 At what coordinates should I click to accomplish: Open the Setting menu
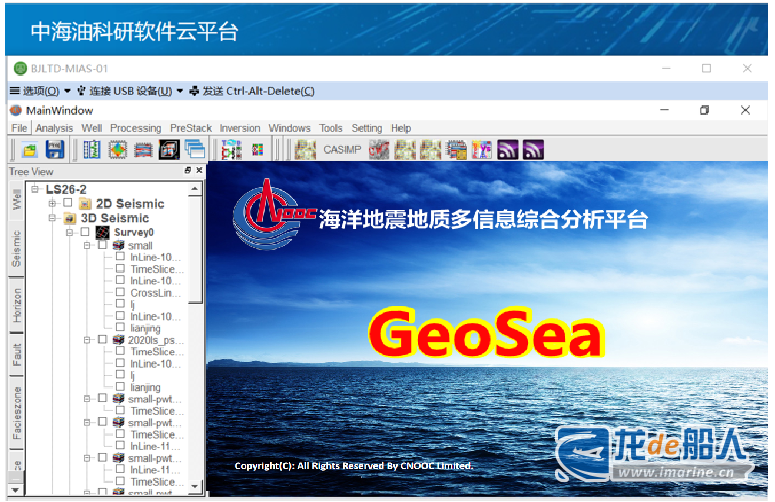(x=367, y=128)
